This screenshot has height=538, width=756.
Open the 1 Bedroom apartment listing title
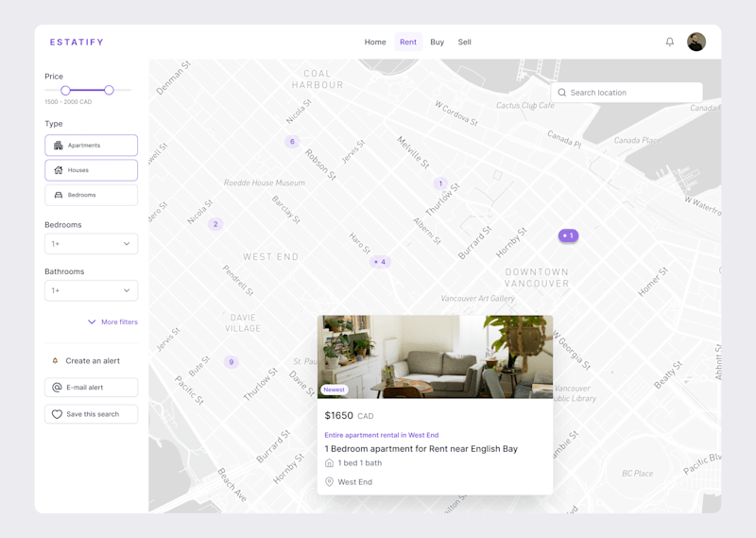click(x=421, y=449)
